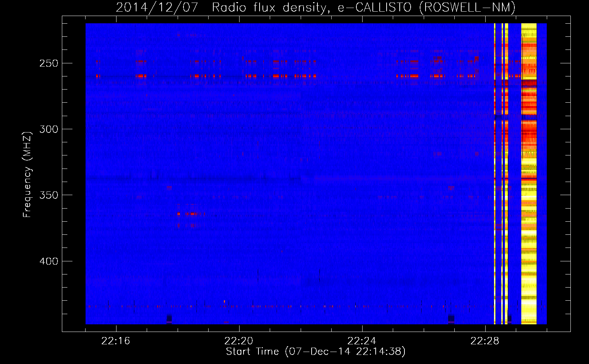The height and width of the screenshot is (364, 589).
Task: Select the station name '(ROSWELL-NM)' in the title
Action: pyautogui.click(x=467, y=8)
